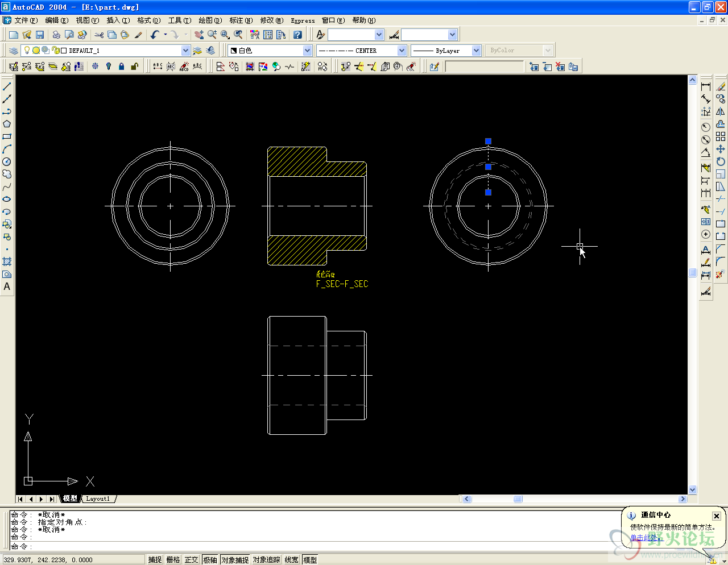Image resolution: width=728 pixels, height=565 pixels.
Task: Click the Undo arrow icon
Action: [x=155, y=35]
